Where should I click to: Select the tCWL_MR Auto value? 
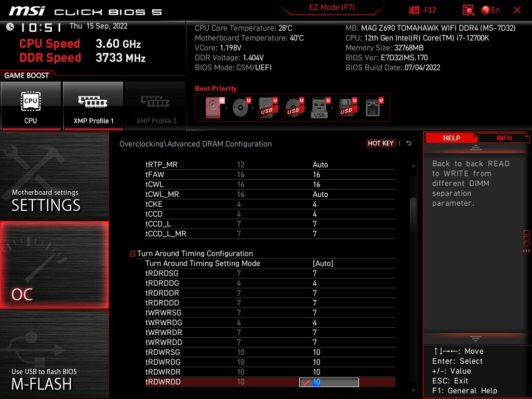[320, 194]
